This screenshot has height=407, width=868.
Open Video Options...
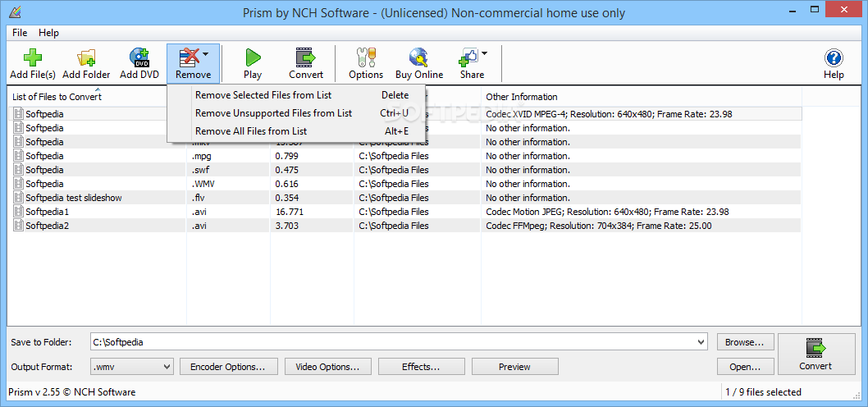pyautogui.click(x=327, y=367)
